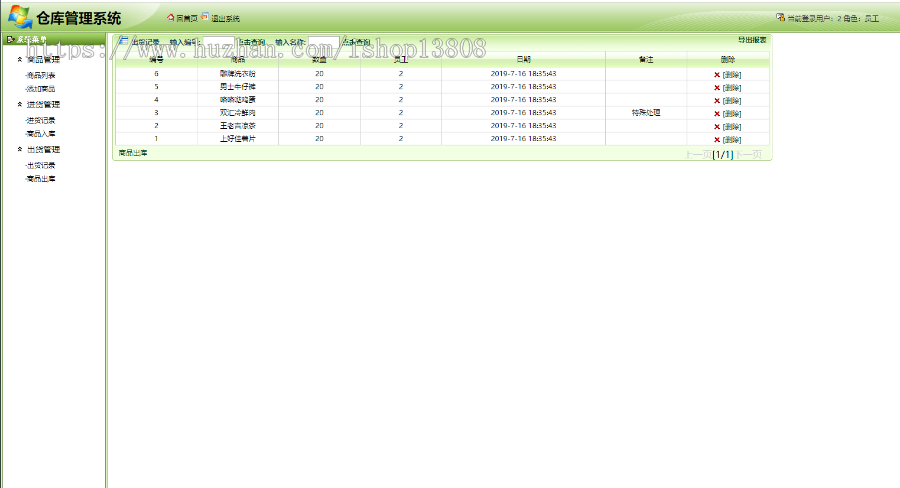900x488 pixels.
Task: Click the 王老吉凉茶 product cell
Action: (x=238, y=126)
